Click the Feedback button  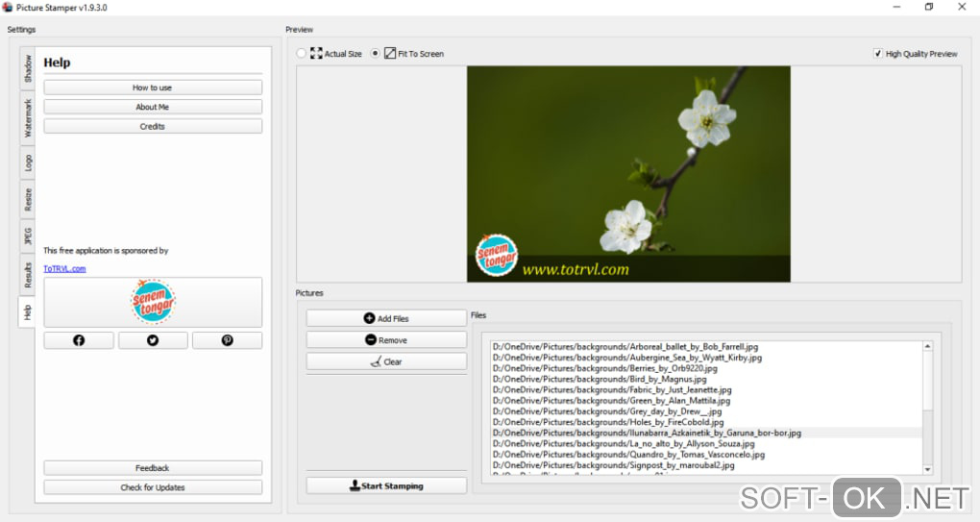(153, 467)
